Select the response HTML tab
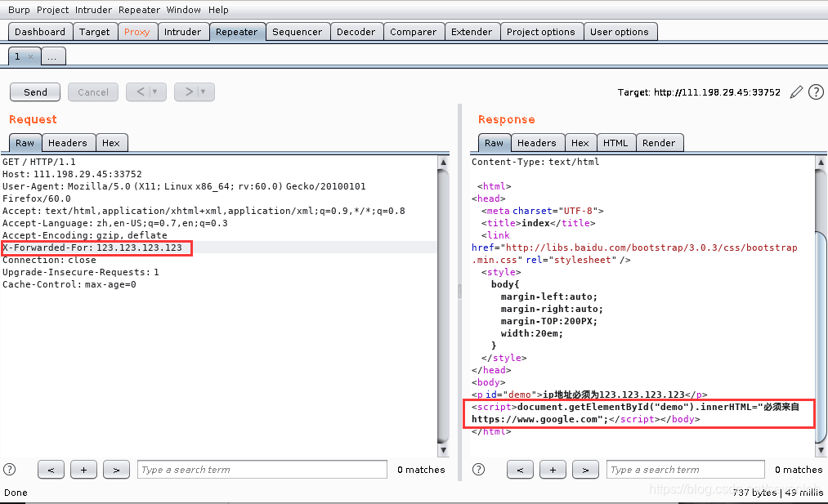Viewport: 828px width, 504px height. pyautogui.click(x=615, y=142)
